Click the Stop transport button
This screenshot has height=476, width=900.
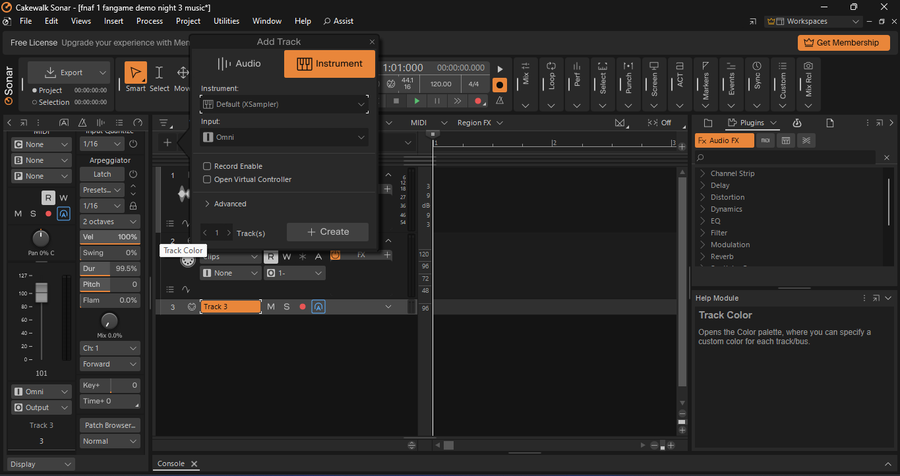pos(396,101)
